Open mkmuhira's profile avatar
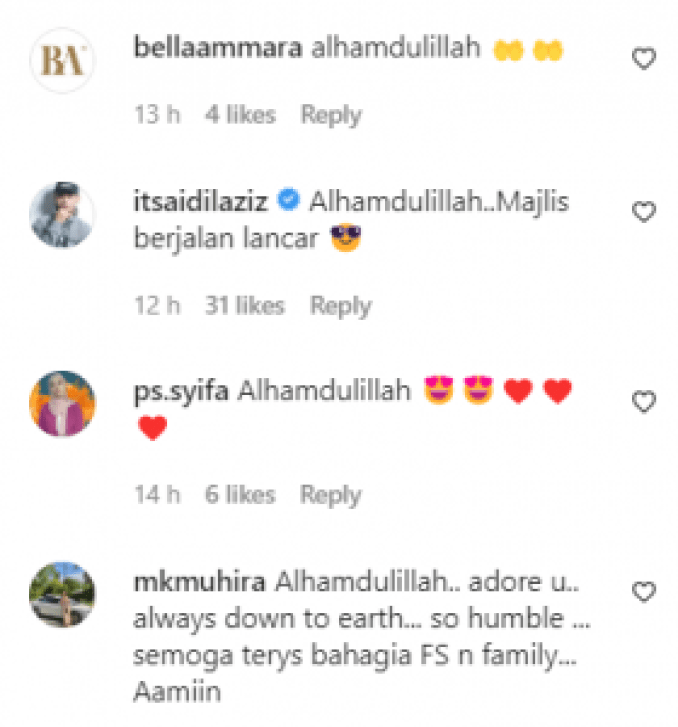 point(63,594)
